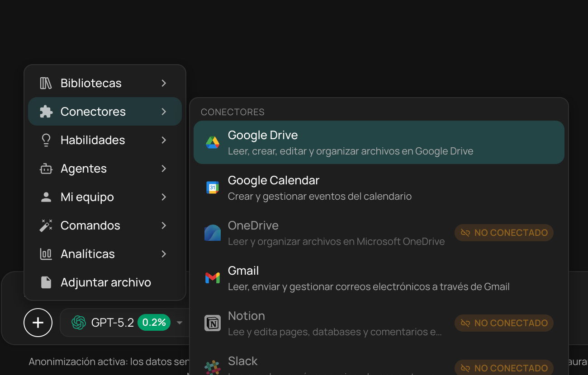Click Slack's NO CONECTADO badge

[x=504, y=368]
